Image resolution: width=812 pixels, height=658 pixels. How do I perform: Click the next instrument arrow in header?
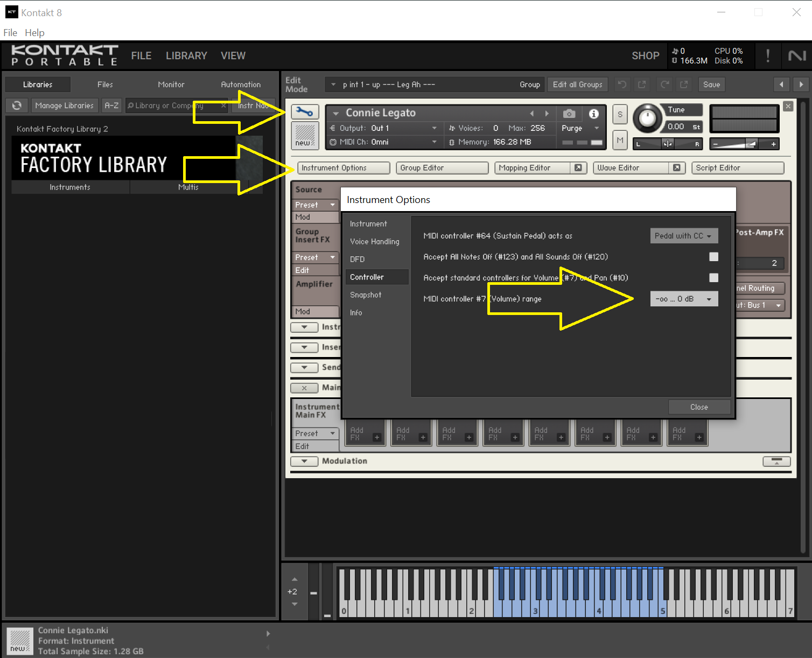coord(547,114)
